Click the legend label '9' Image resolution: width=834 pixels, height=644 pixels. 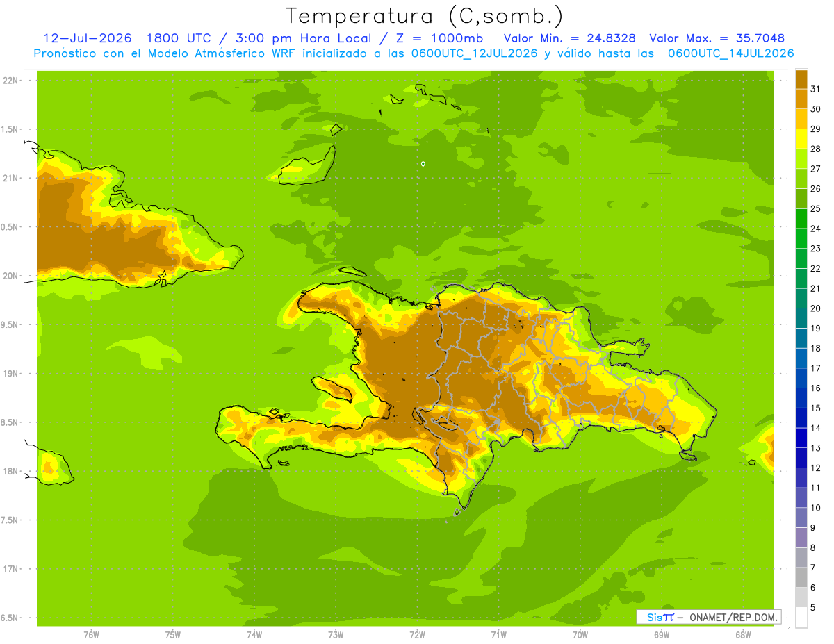(x=812, y=528)
